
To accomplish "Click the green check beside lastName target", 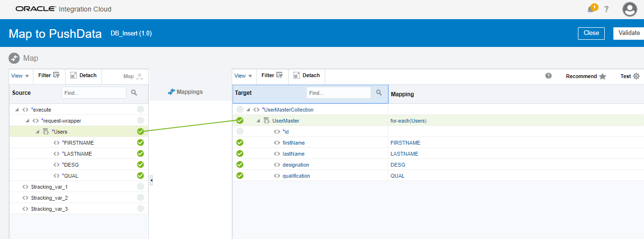I will (240, 154).
